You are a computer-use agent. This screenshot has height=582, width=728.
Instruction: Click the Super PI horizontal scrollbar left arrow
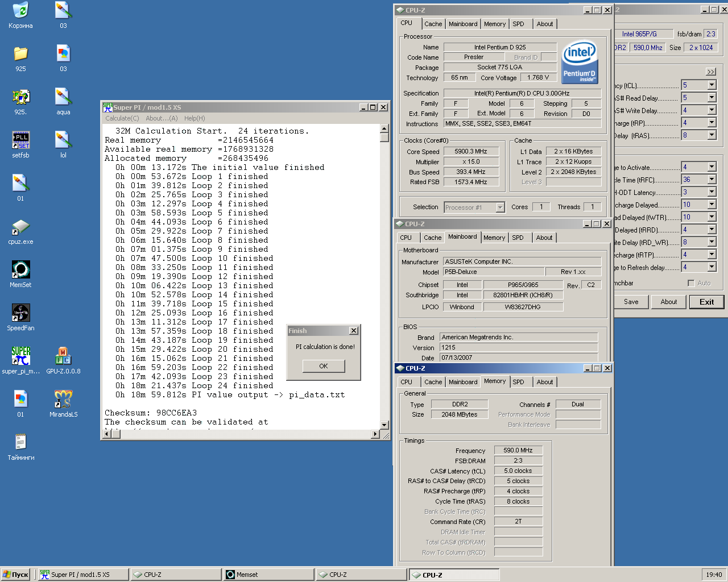tap(106, 434)
